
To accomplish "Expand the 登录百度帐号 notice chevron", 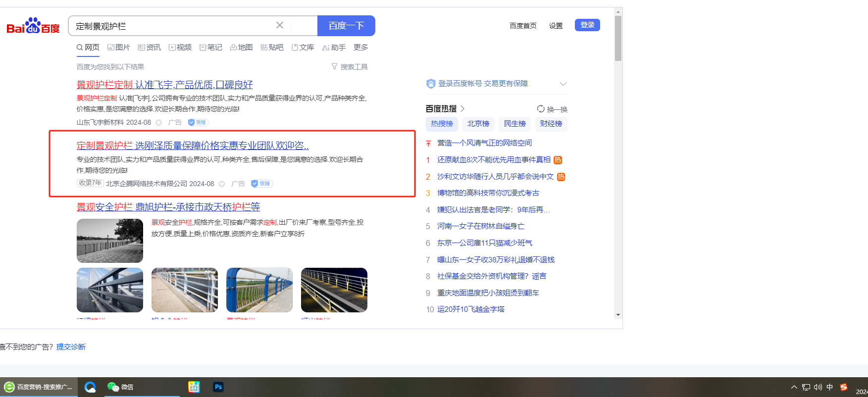I will (563, 84).
